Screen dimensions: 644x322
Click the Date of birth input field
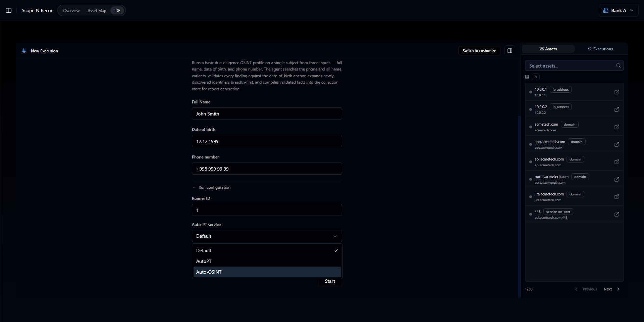pyautogui.click(x=267, y=141)
